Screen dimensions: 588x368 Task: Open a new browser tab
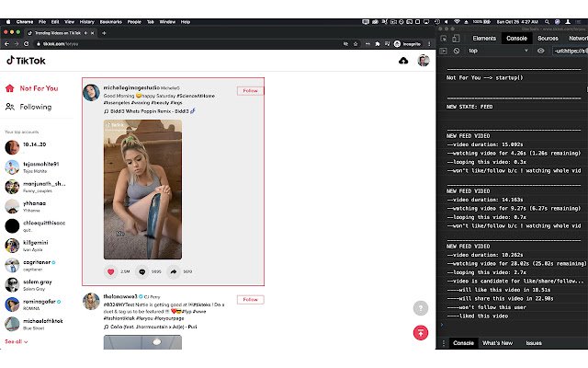point(104,33)
